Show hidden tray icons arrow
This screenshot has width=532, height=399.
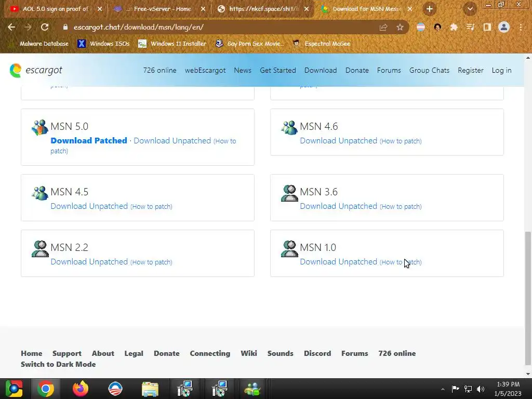pos(443,389)
